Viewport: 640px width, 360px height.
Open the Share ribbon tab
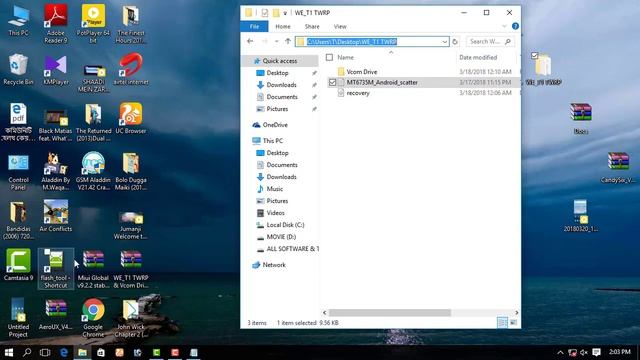(x=312, y=27)
